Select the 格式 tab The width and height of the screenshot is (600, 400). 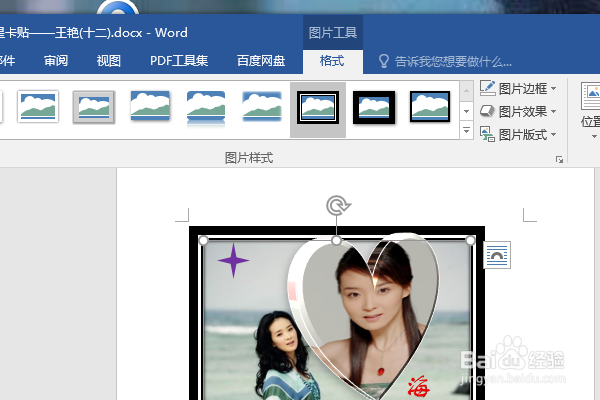[x=333, y=61]
